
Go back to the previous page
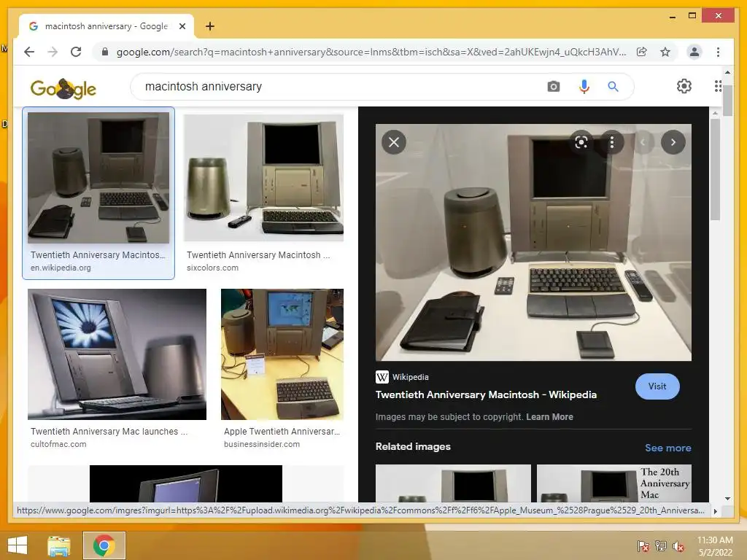(x=29, y=52)
